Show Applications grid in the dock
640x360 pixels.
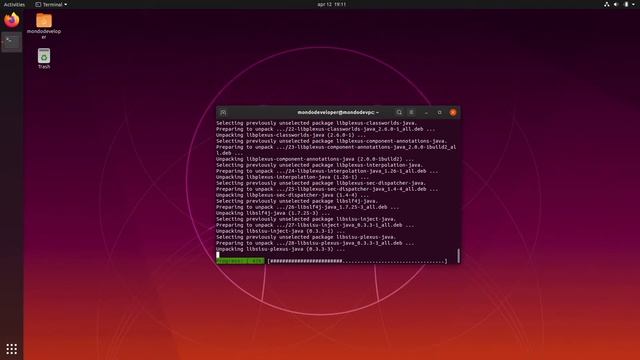[11, 349]
